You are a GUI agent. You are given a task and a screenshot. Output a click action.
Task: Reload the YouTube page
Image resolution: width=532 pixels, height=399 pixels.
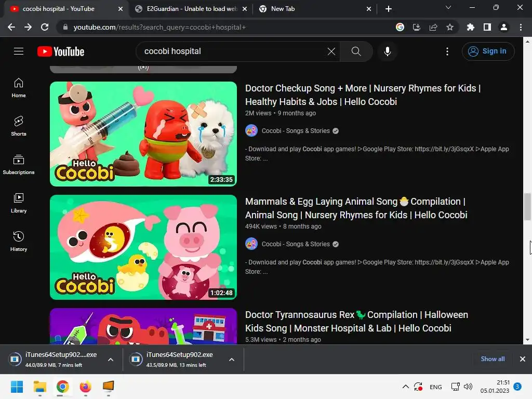(45, 27)
